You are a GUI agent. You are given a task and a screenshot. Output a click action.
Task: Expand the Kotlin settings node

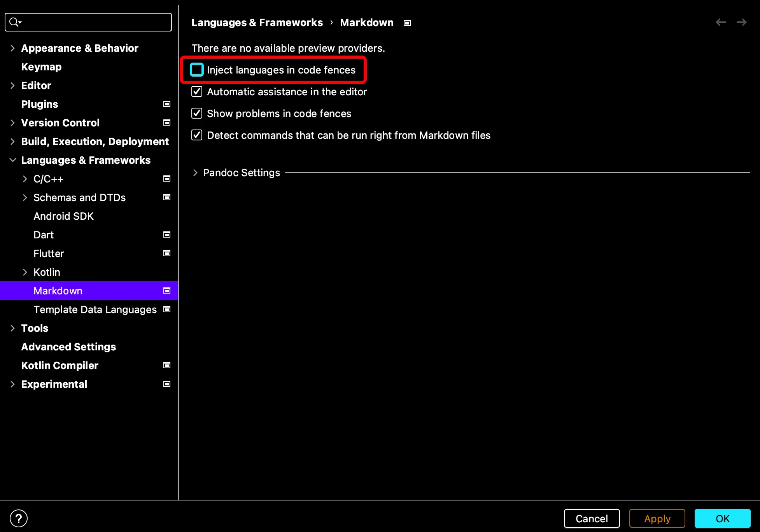(x=25, y=272)
